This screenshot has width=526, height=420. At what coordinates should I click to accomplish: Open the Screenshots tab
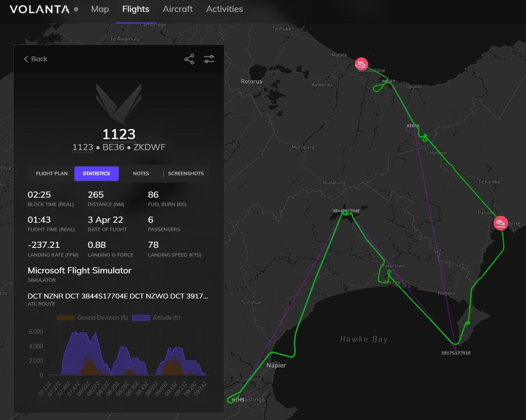pyautogui.click(x=186, y=173)
